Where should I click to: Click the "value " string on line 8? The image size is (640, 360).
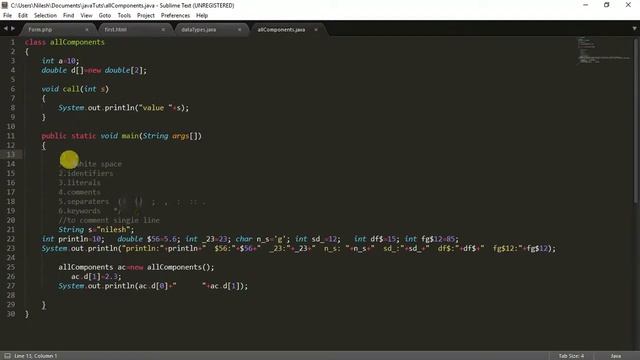click(x=155, y=108)
